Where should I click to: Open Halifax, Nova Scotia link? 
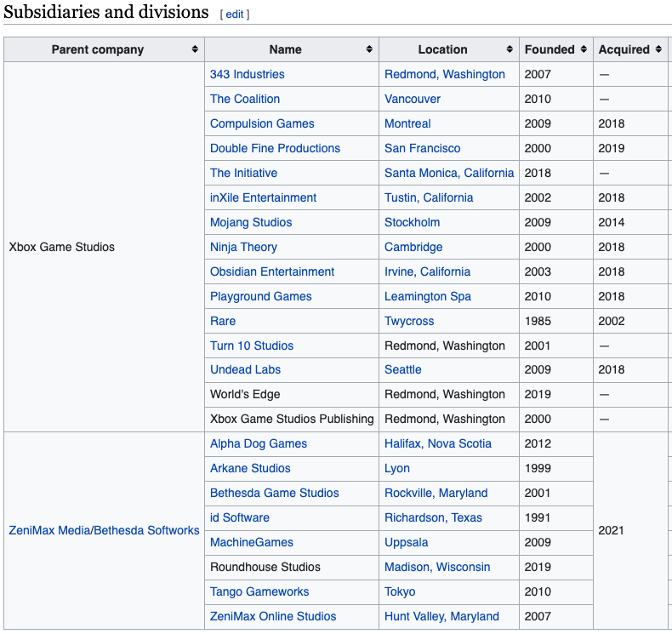(x=437, y=443)
